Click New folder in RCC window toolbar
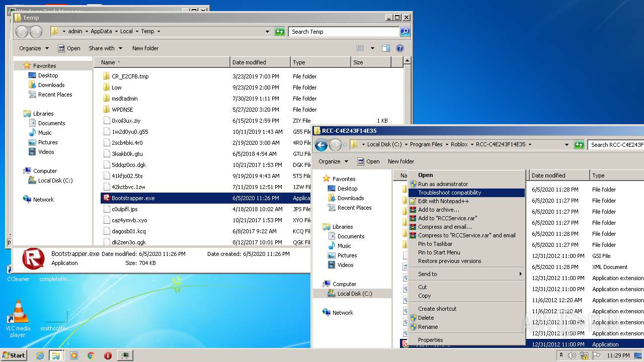 click(401, 161)
